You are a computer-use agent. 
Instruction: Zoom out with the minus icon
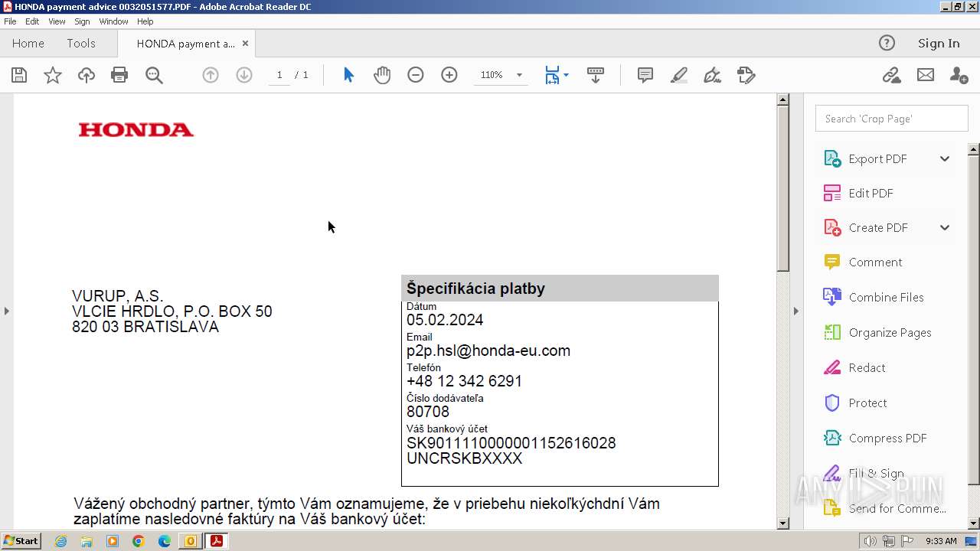tap(416, 75)
